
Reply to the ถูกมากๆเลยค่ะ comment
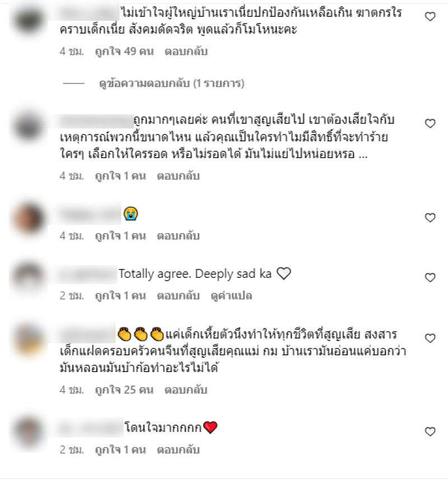(178, 176)
